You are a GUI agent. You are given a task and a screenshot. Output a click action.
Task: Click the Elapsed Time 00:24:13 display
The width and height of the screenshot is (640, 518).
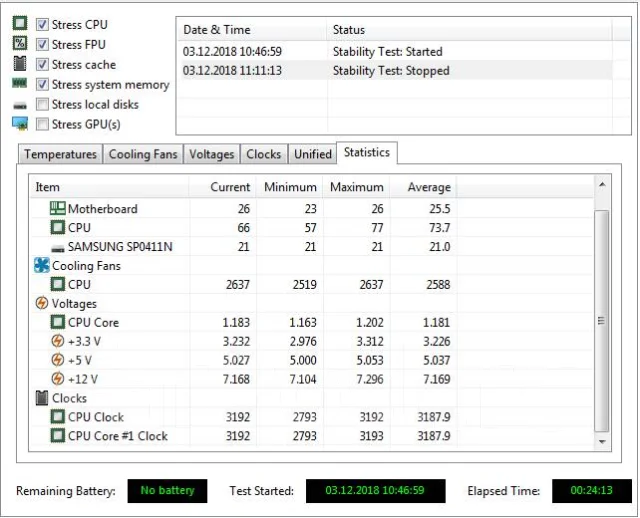pos(592,490)
